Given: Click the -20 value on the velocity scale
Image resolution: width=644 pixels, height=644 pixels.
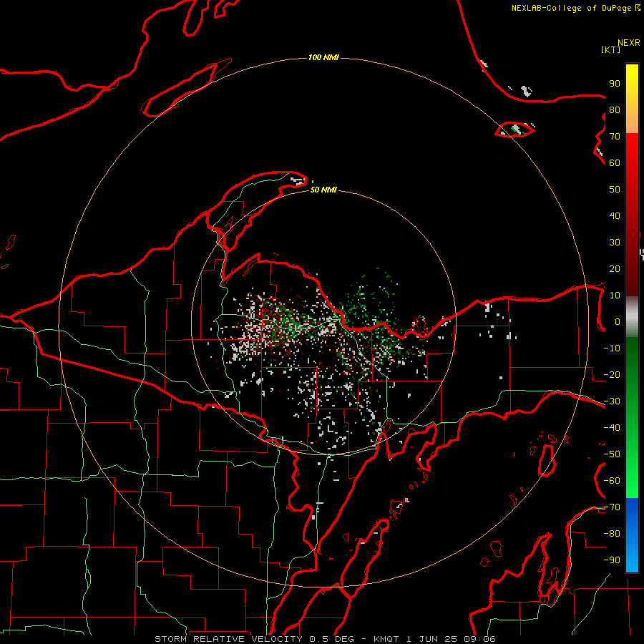Looking at the screenshot, I should point(612,375).
